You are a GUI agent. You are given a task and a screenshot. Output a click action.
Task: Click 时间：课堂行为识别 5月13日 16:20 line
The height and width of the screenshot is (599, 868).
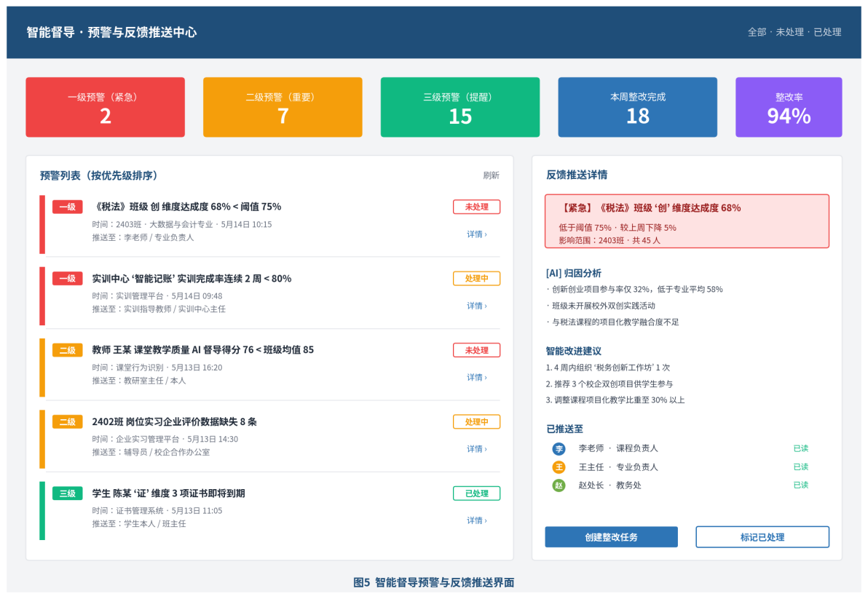pyautogui.click(x=157, y=368)
